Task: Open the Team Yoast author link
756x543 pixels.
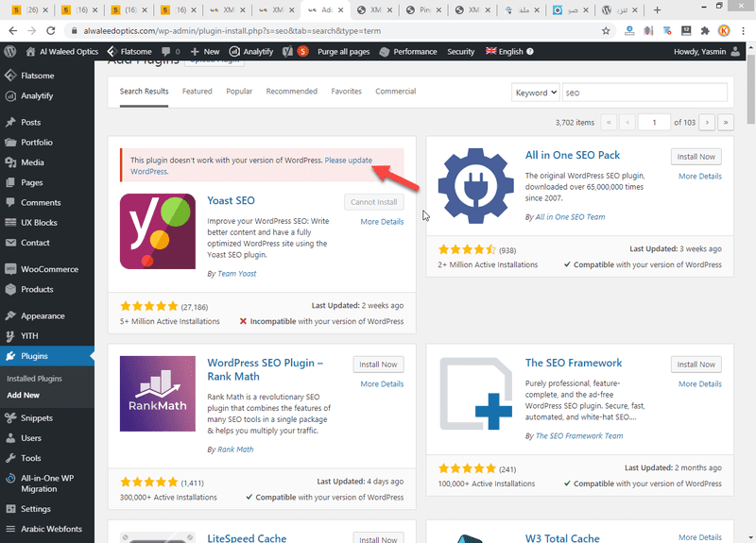Action: pos(237,274)
